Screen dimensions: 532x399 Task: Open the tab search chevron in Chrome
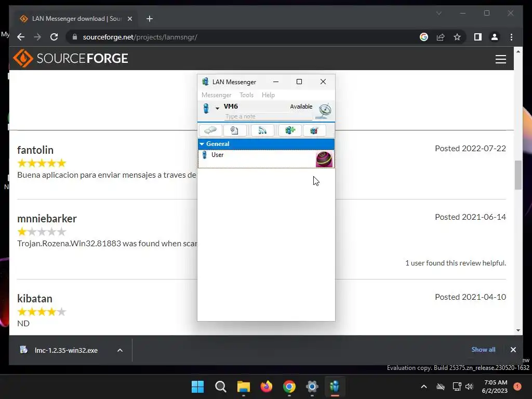(438, 13)
